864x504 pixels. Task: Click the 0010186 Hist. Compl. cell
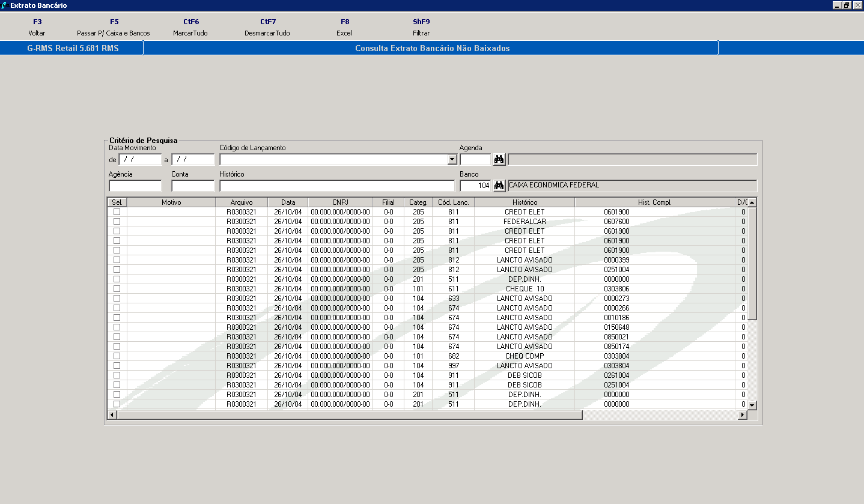click(x=655, y=318)
